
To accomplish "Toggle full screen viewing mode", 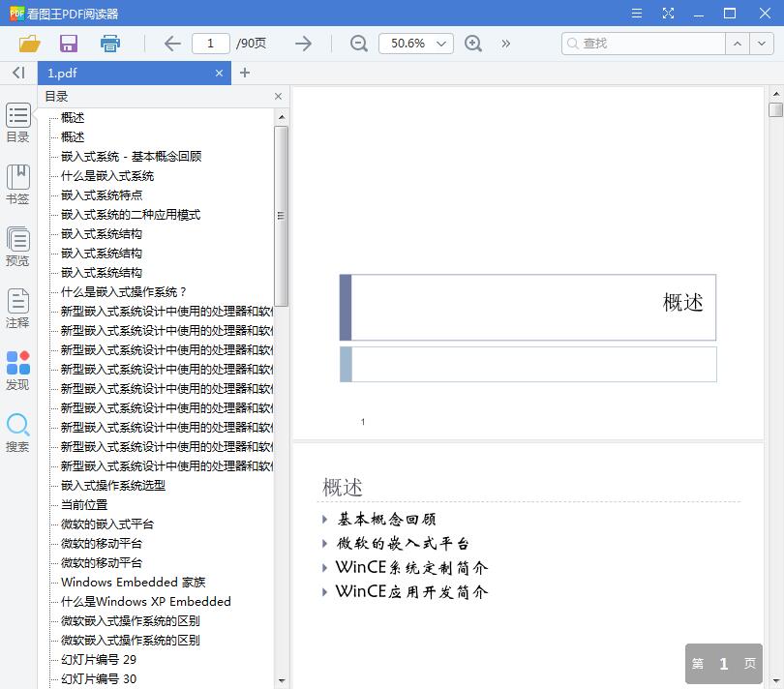I will [668, 14].
